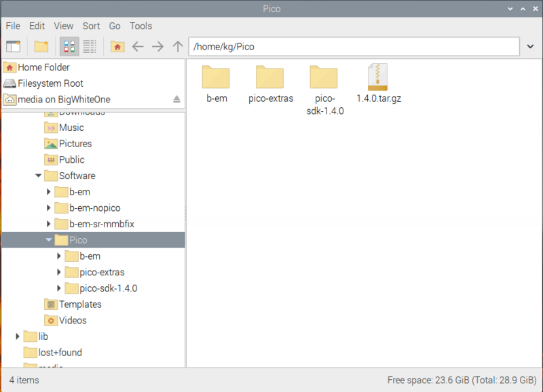Expand the b-em-nopico tree node
Image resolution: width=543 pixels, height=392 pixels.
point(49,208)
